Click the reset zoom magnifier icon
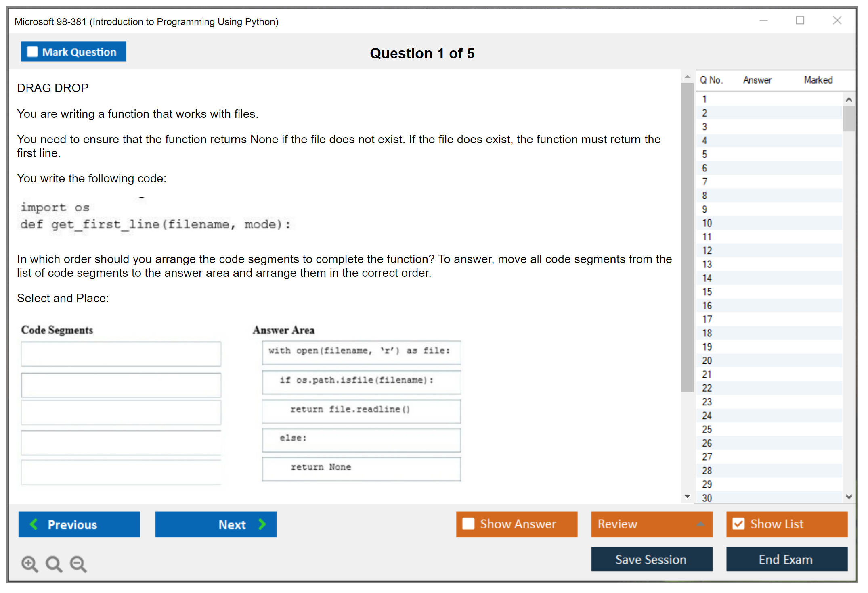This screenshot has height=593, width=868. [x=53, y=564]
